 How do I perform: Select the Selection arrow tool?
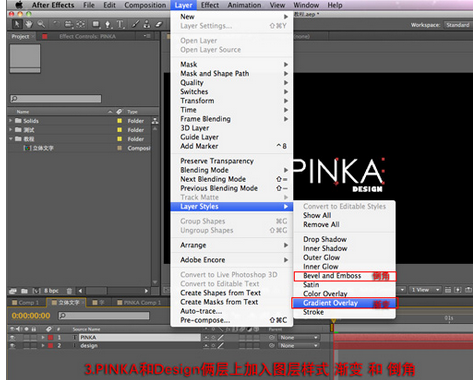tap(16, 24)
